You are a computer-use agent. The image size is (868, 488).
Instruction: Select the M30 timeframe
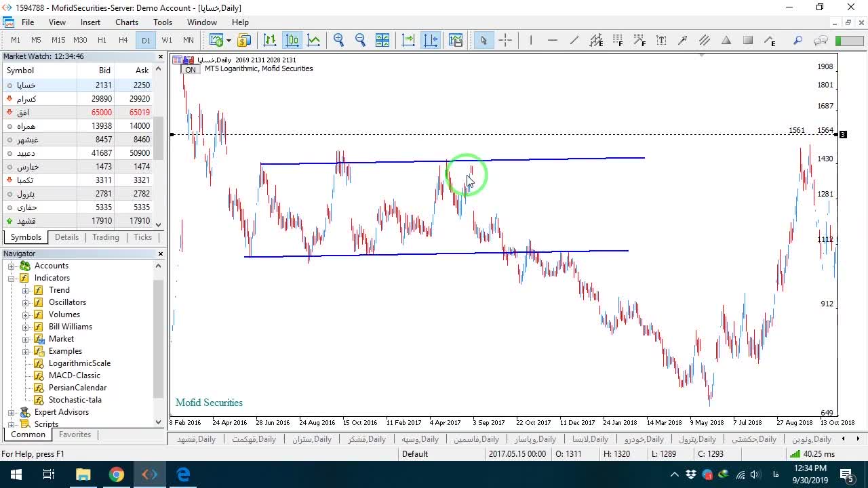[x=80, y=40]
